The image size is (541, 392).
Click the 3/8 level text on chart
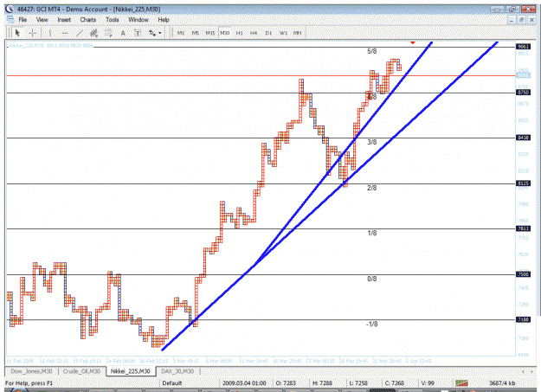pos(372,142)
